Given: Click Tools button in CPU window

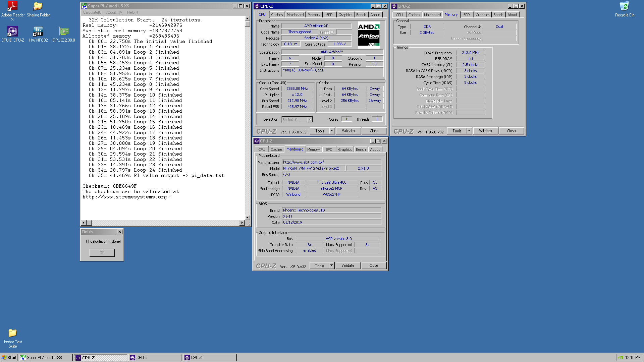Looking at the screenshot, I should tap(320, 131).
